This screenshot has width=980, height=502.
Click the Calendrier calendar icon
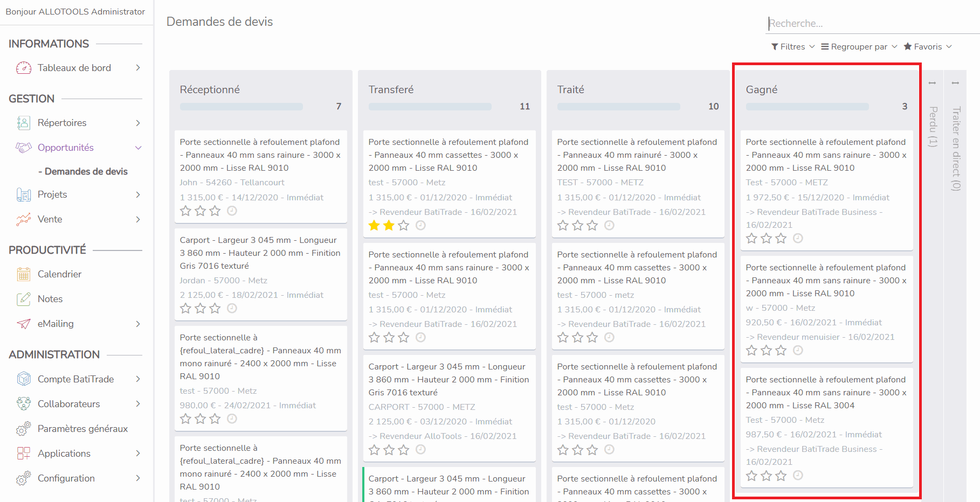tap(24, 274)
